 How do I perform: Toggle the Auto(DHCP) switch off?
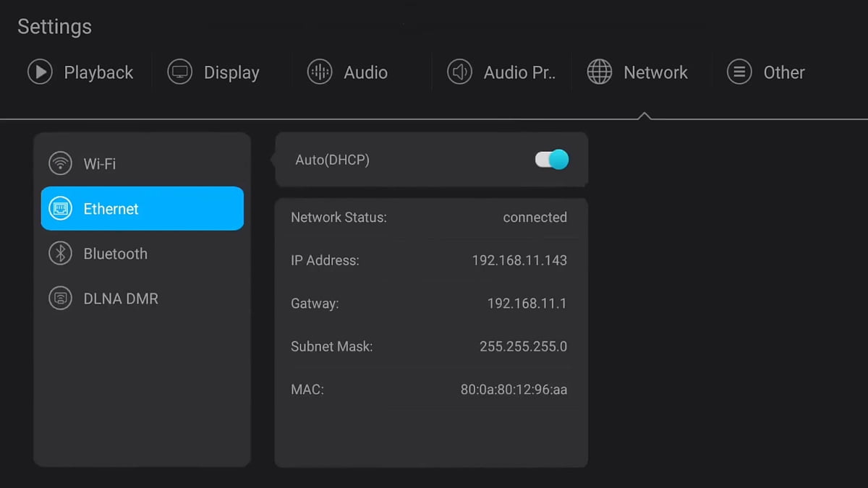552,160
